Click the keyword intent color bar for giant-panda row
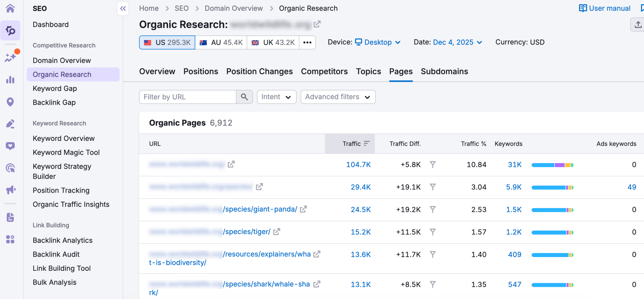 tap(552, 209)
